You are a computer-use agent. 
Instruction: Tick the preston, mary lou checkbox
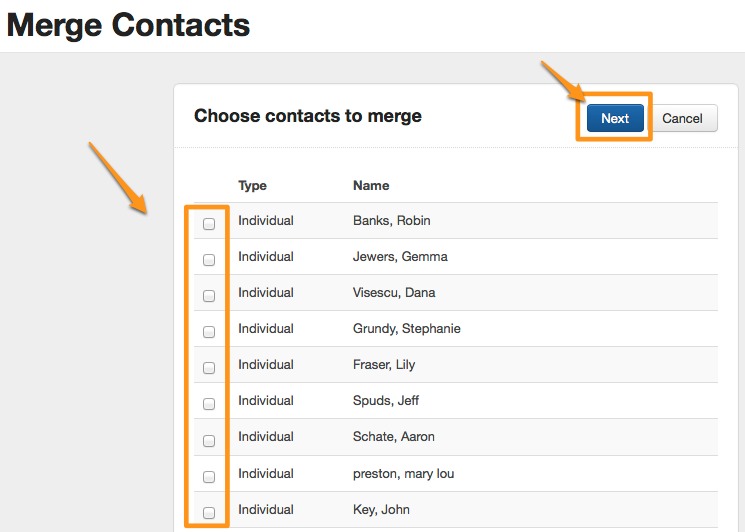(x=209, y=476)
